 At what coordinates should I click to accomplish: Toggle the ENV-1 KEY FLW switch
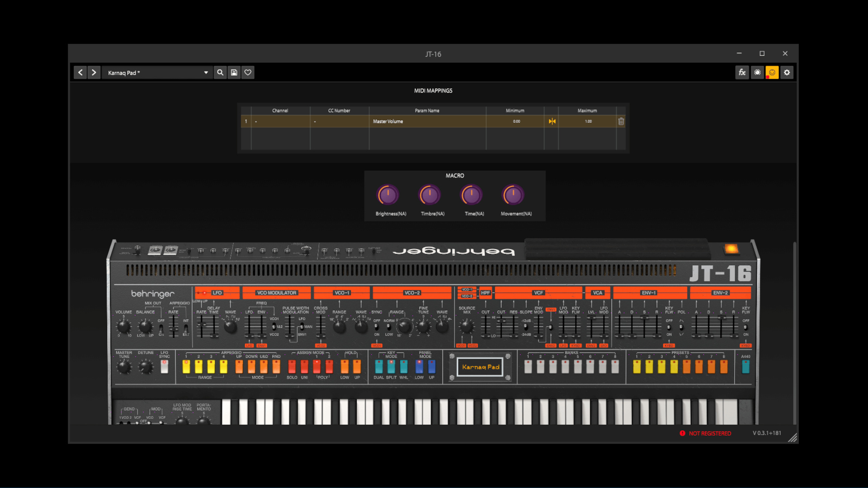click(x=669, y=327)
